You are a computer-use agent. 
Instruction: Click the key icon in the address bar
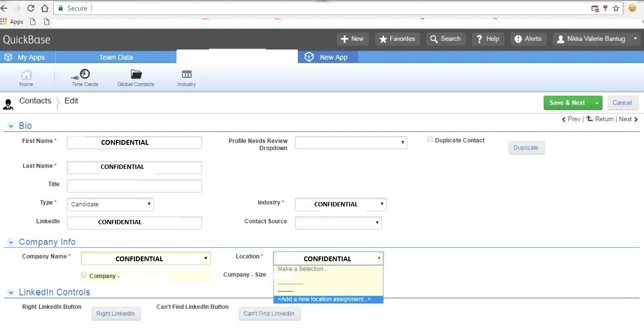pos(605,8)
